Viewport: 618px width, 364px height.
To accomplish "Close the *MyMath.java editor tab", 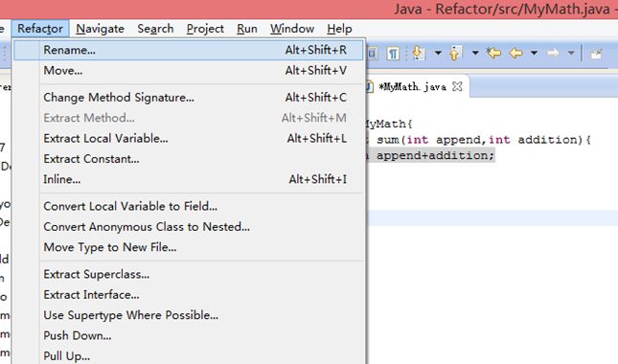I will click(457, 86).
